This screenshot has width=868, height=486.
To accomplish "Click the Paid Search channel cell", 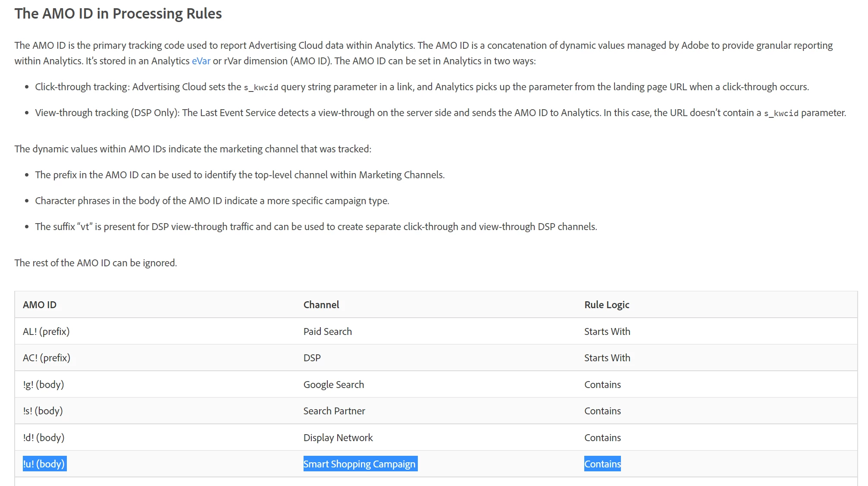I will pos(328,331).
